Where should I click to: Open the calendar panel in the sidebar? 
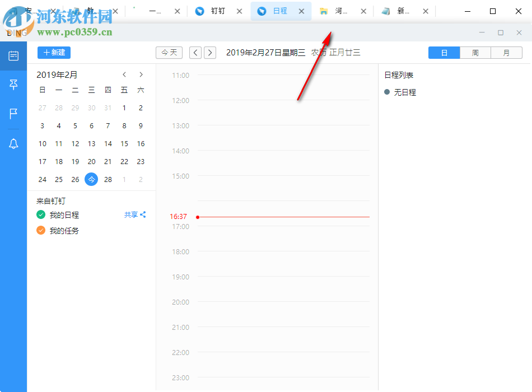click(x=12, y=55)
